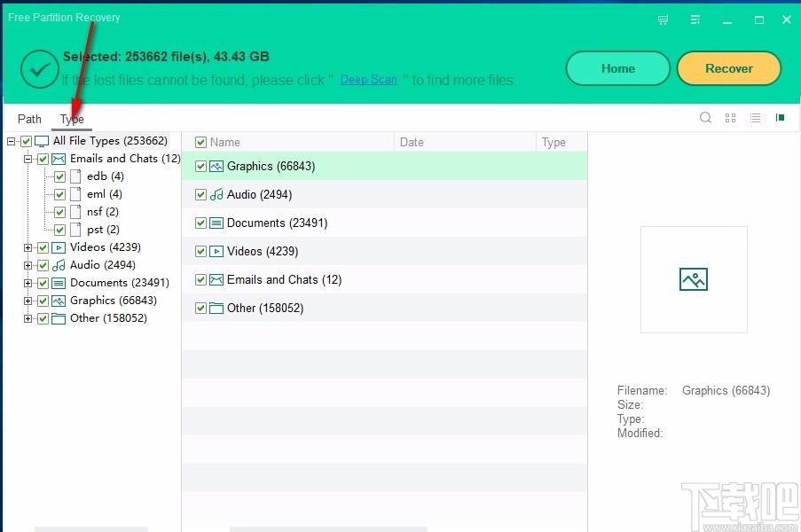Click the Documents icon in file list
Viewport: 801px width, 532px height.
pyautogui.click(x=216, y=223)
